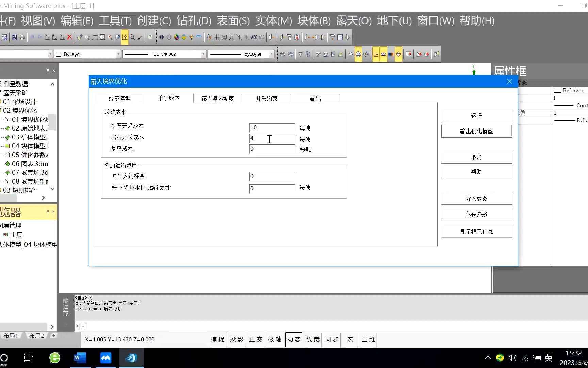Toggle 宏 macro in status bar
The width and height of the screenshot is (588, 368).
[x=350, y=339]
